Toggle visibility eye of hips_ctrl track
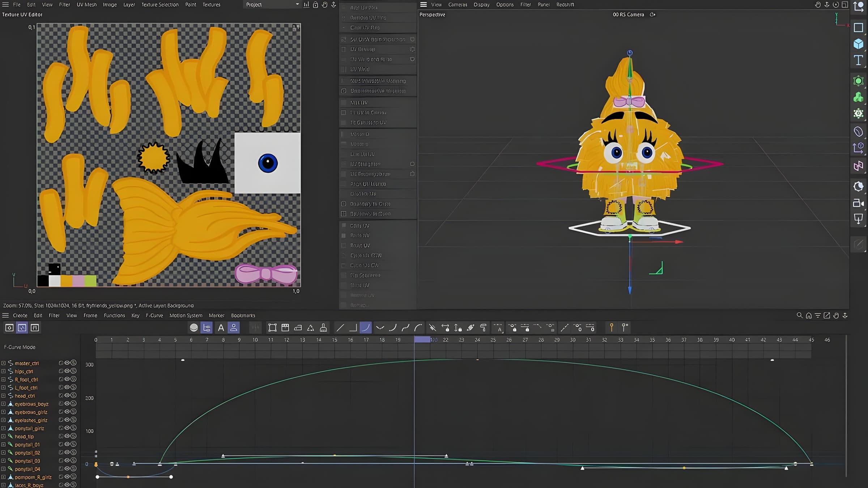 pyautogui.click(x=67, y=371)
